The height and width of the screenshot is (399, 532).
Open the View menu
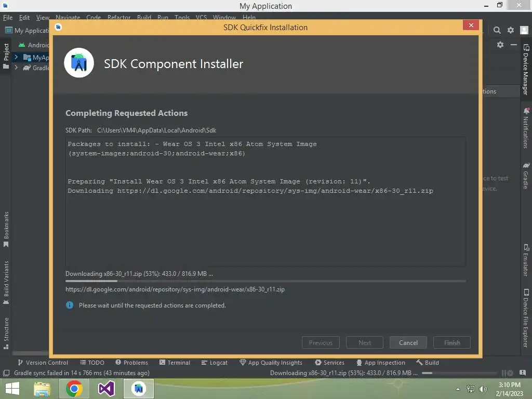click(43, 17)
